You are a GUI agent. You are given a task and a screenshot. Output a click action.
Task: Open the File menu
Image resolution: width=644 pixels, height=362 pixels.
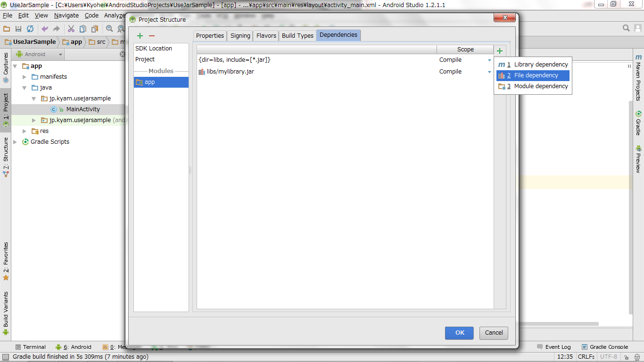click(x=8, y=16)
